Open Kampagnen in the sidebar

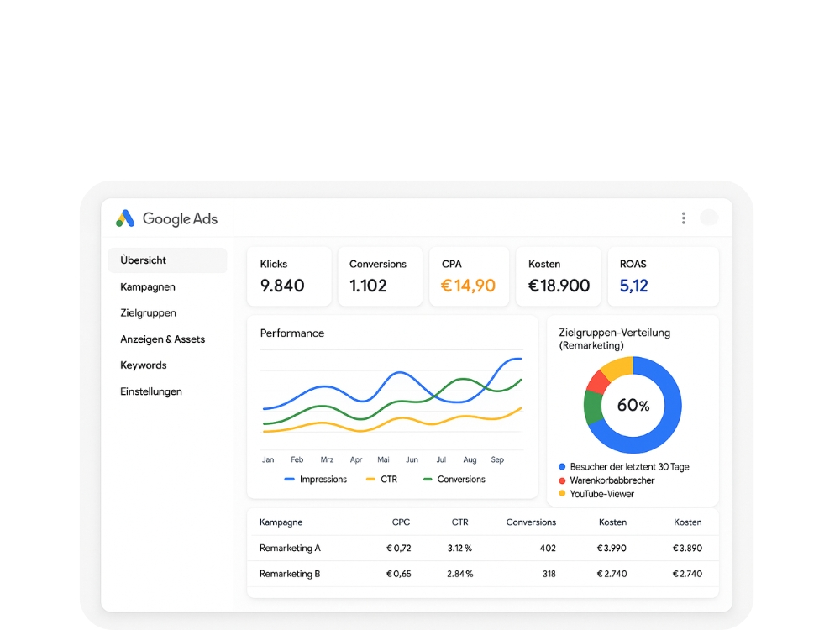148,286
